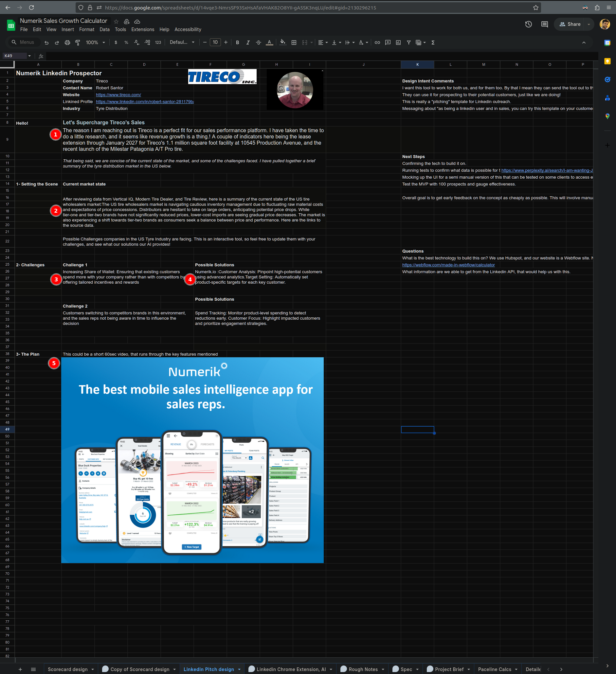
Task: Toggle italic formatting
Action: coord(248,43)
